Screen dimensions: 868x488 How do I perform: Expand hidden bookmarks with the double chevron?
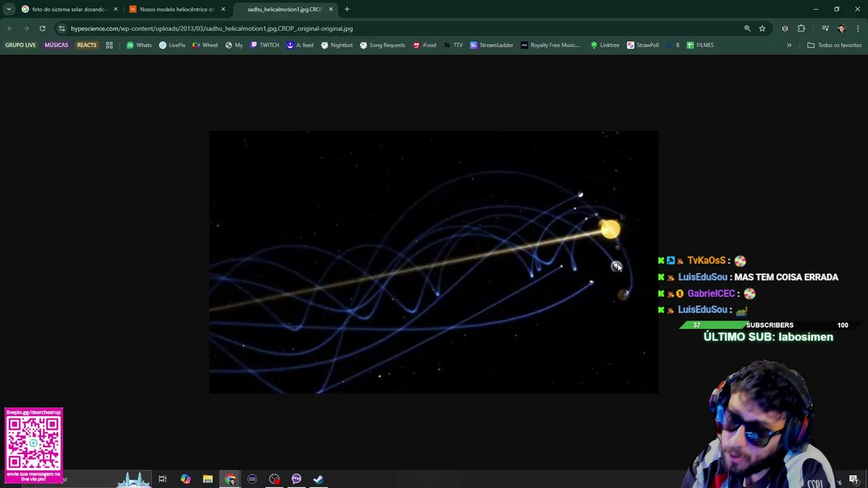coord(789,45)
